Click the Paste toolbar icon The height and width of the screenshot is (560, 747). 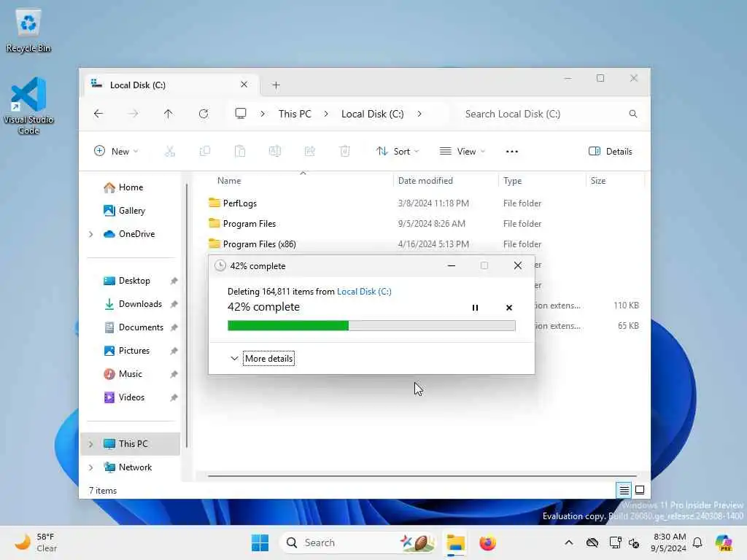pyautogui.click(x=240, y=152)
